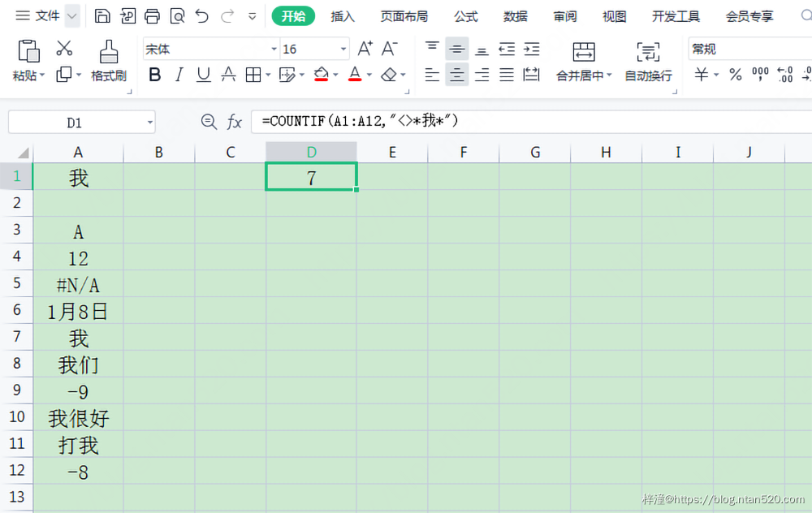This screenshot has height=513, width=812.
Task: Open the Name Box dropdown arrow
Action: click(149, 123)
